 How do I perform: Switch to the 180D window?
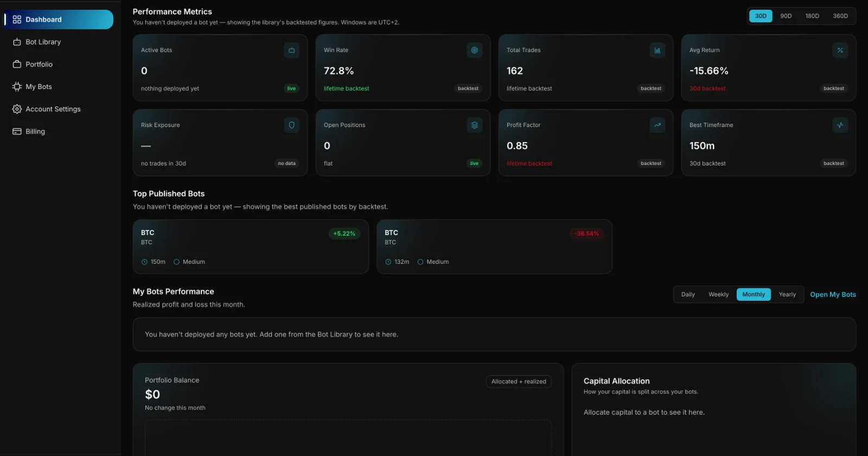click(812, 16)
